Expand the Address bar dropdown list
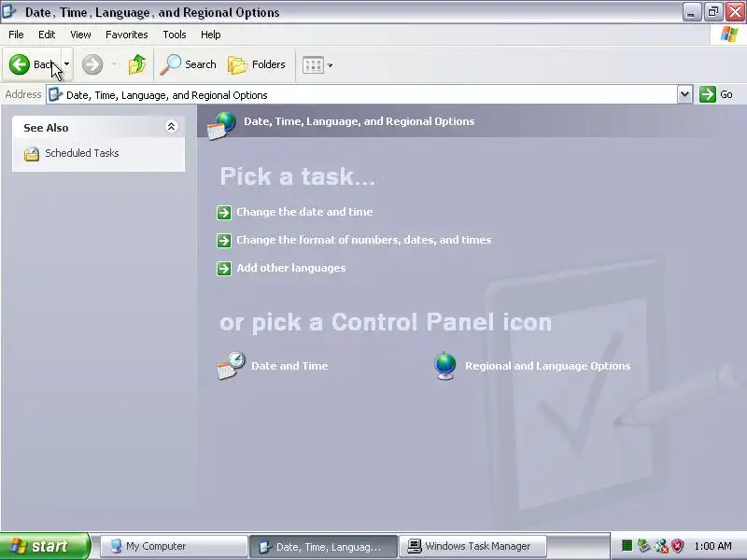 click(x=684, y=94)
